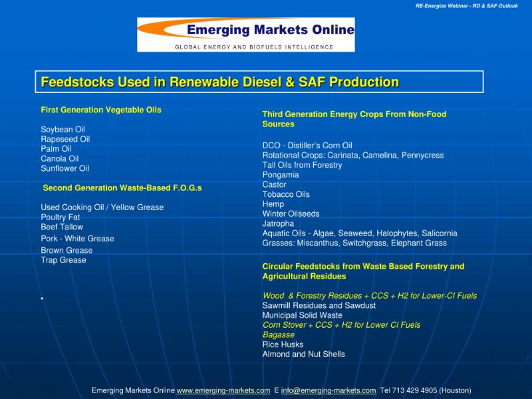Select the Corn Stover + CCS line
Image resolution: width=532 pixels, height=399 pixels.
click(x=341, y=325)
